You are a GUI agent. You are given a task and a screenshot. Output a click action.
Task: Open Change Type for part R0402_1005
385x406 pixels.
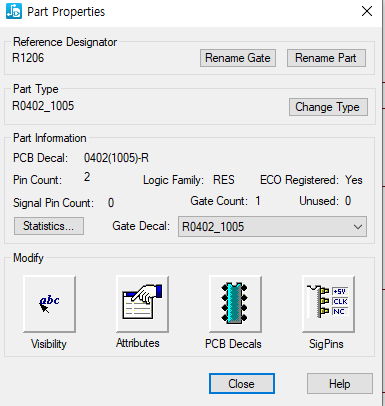click(x=328, y=107)
